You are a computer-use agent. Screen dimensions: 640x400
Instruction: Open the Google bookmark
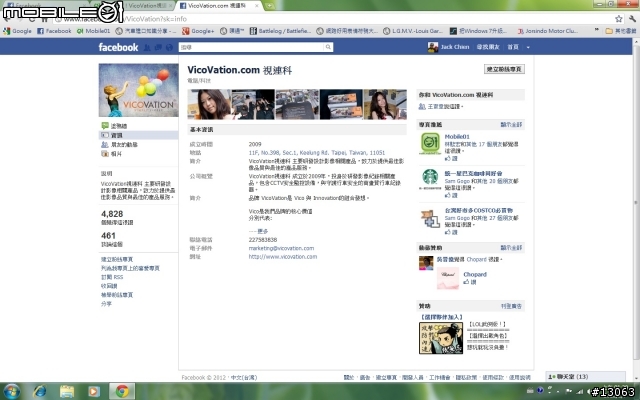17,31
